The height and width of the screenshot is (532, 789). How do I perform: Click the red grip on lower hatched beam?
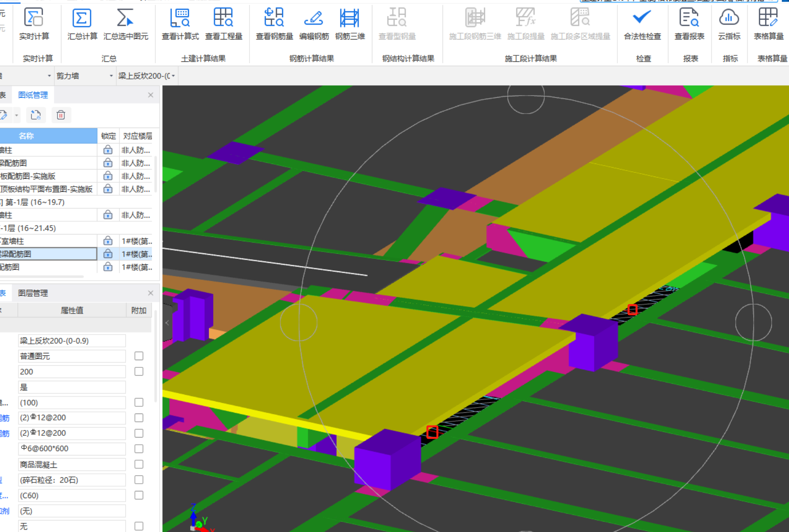pos(432,432)
